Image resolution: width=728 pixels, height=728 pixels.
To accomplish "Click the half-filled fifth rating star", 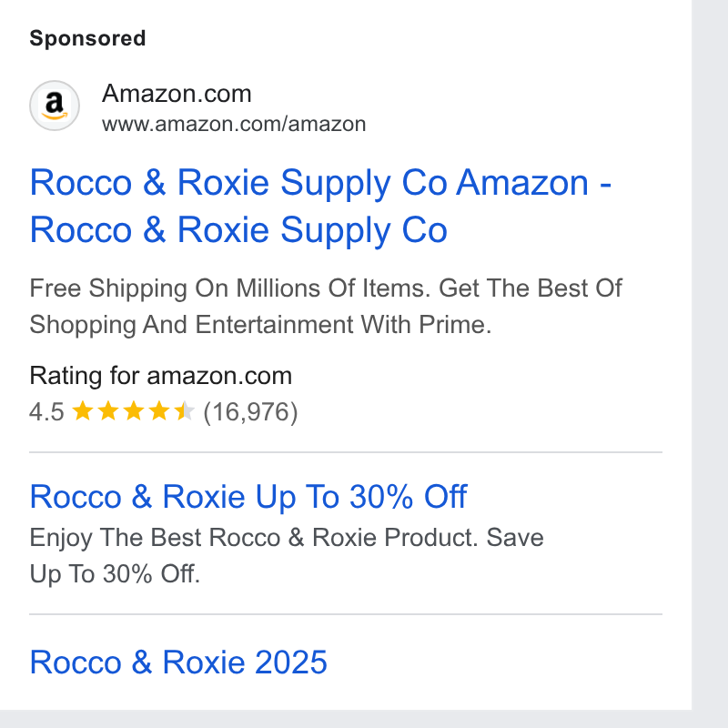I will tap(185, 411).
